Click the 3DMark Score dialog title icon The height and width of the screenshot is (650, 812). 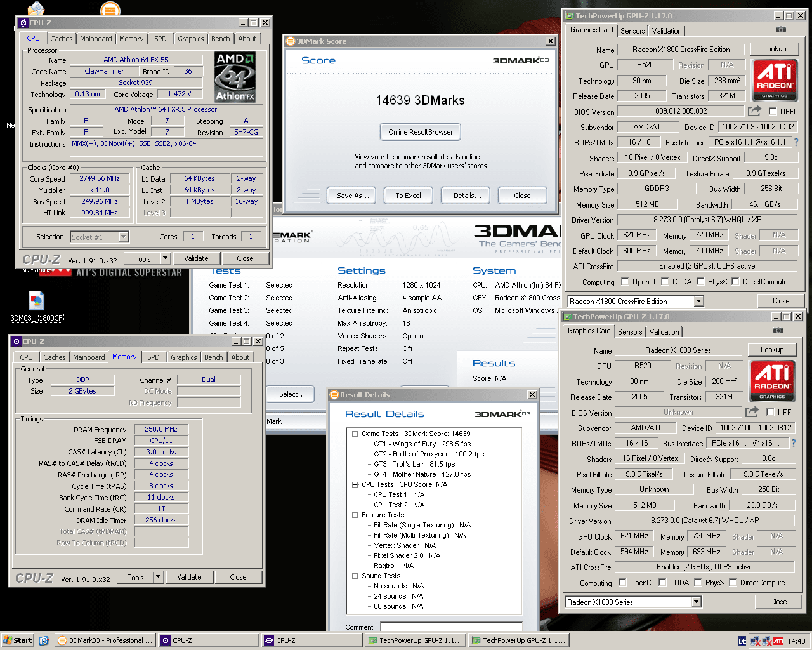pos(291,41)
